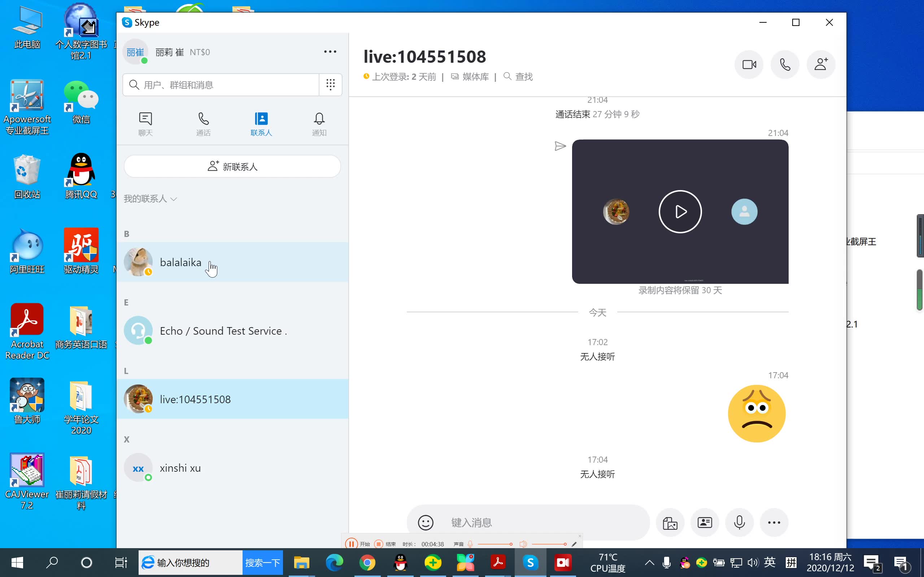Screen dimensions: 924x577
Task: Click the file attachment icon
Action: coord(670,522)
